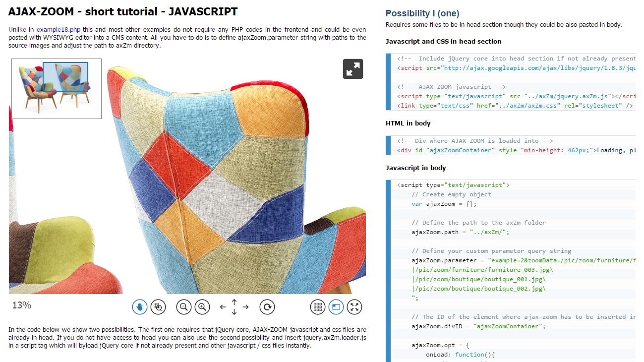Click the tutorial title heading
644x362 pixels.
click(x=123, y=11)
